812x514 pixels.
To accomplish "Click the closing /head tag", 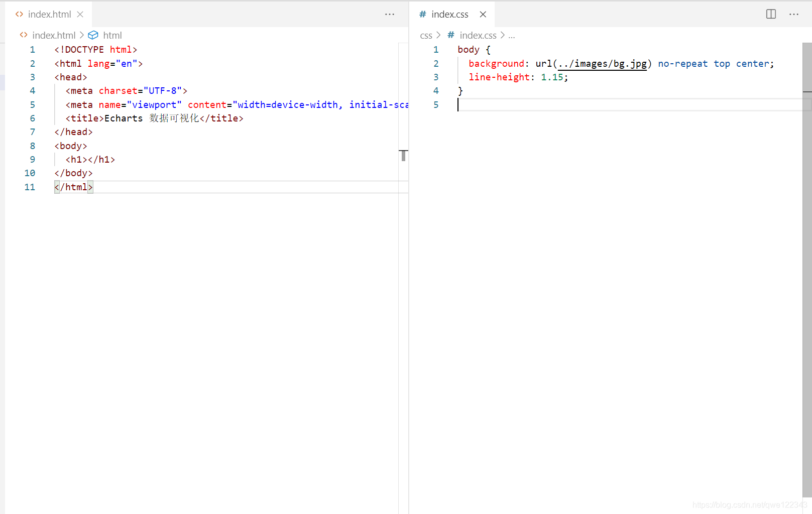I will click(x=74, y=132).
